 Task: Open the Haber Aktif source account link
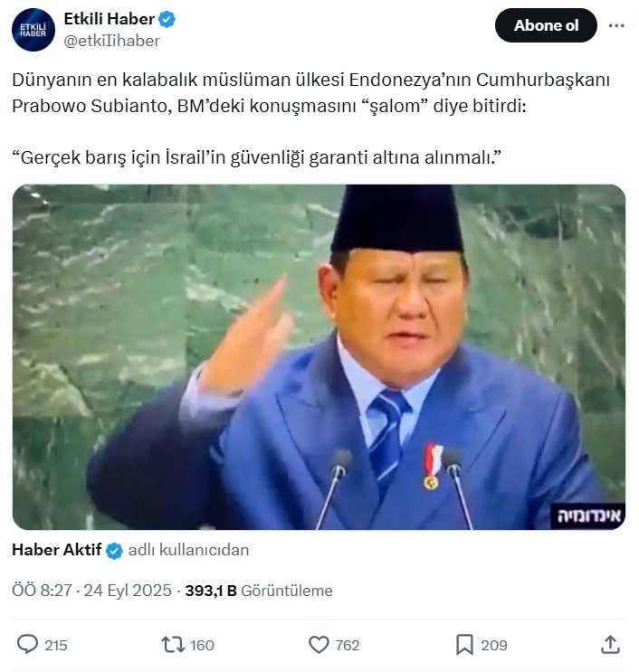click(x=57, y=550)
